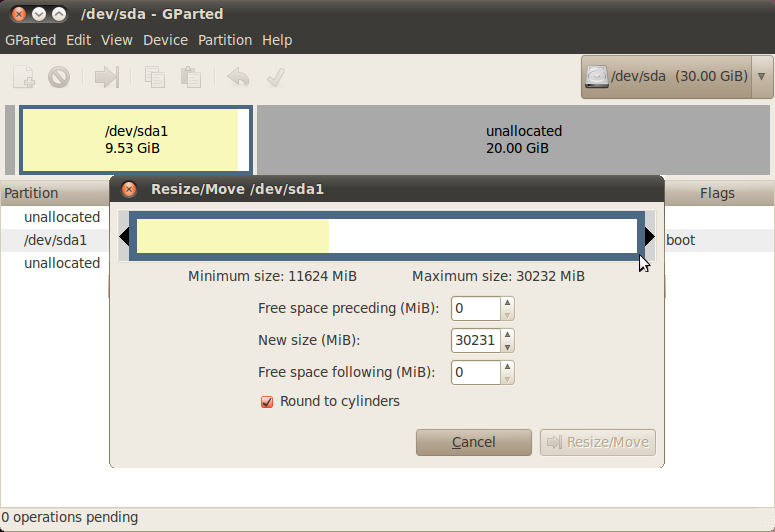Open the Edit menu

79,40
